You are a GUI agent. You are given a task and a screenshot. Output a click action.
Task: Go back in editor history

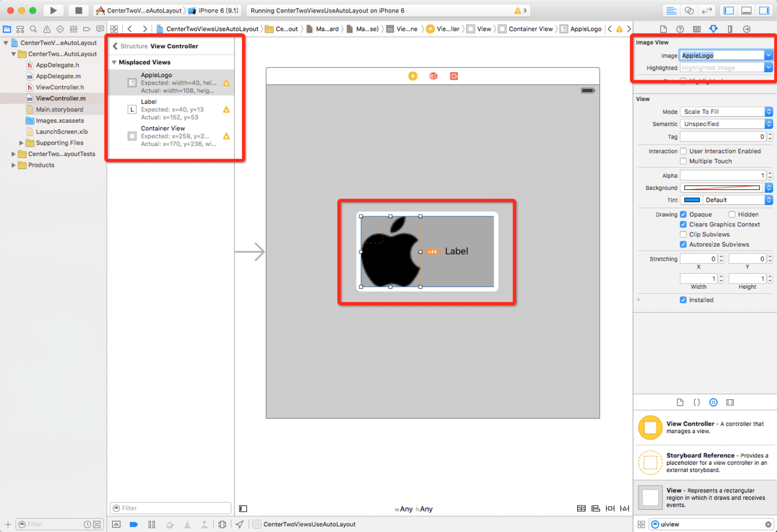(130, 29)
